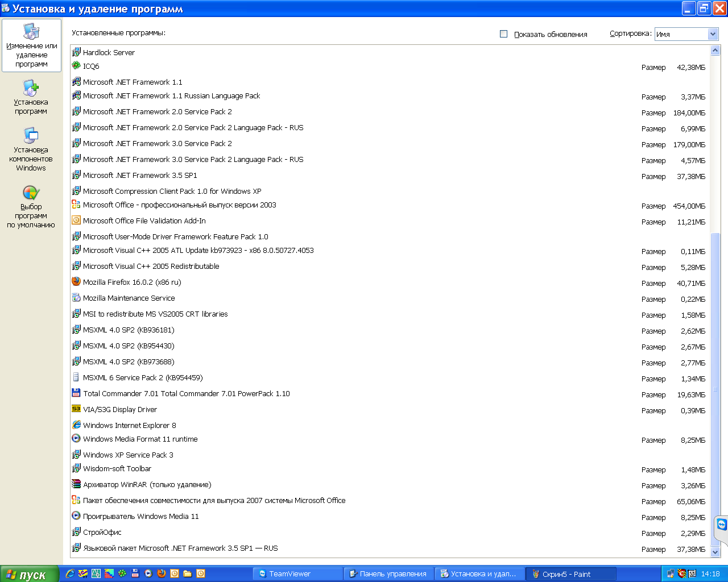The width and height of the screenshot is (728, 582).
Task: Click the Проигрыватель Windows Media 11 icon
Action: (x=76, y=516)
